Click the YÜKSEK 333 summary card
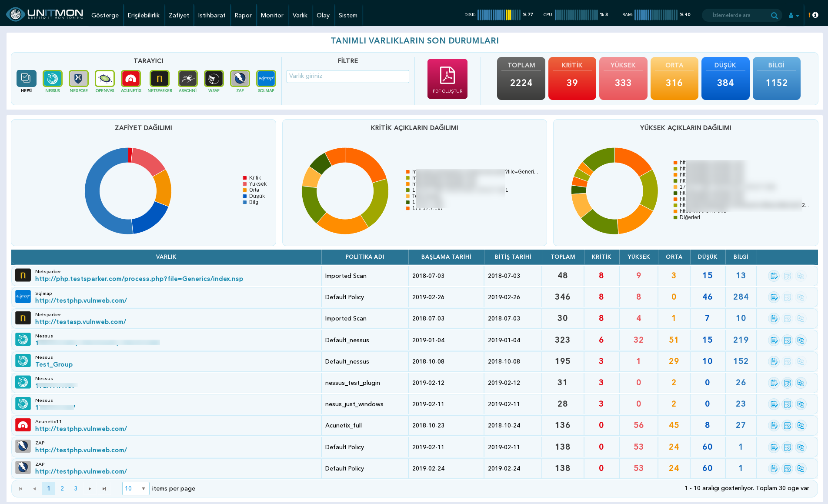 click(x=623, y=78)
